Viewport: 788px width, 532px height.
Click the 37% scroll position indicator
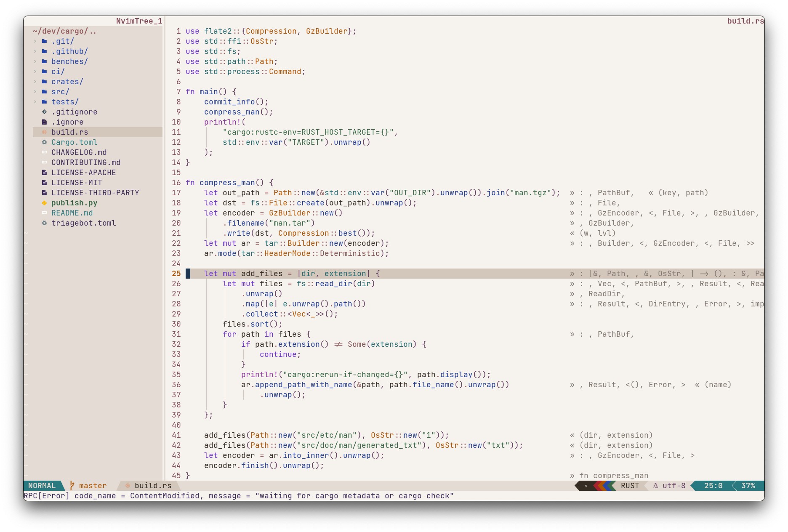click(x=748, y=486)
